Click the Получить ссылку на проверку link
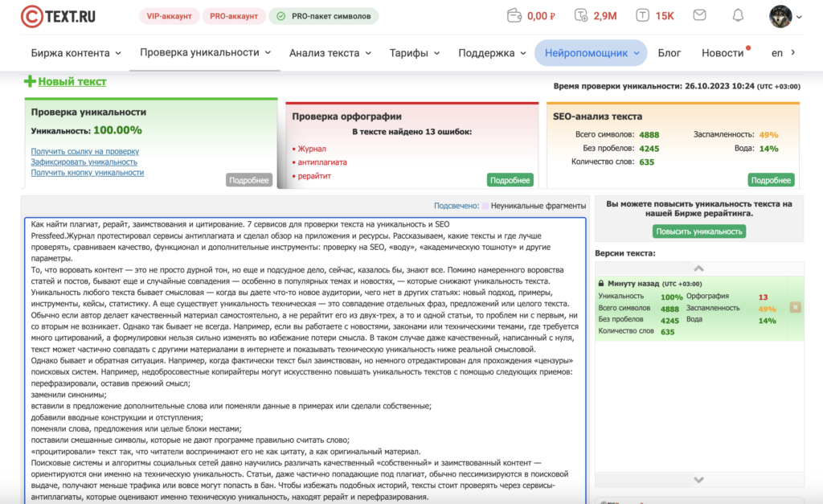823x504 pixels. point(84,151)
